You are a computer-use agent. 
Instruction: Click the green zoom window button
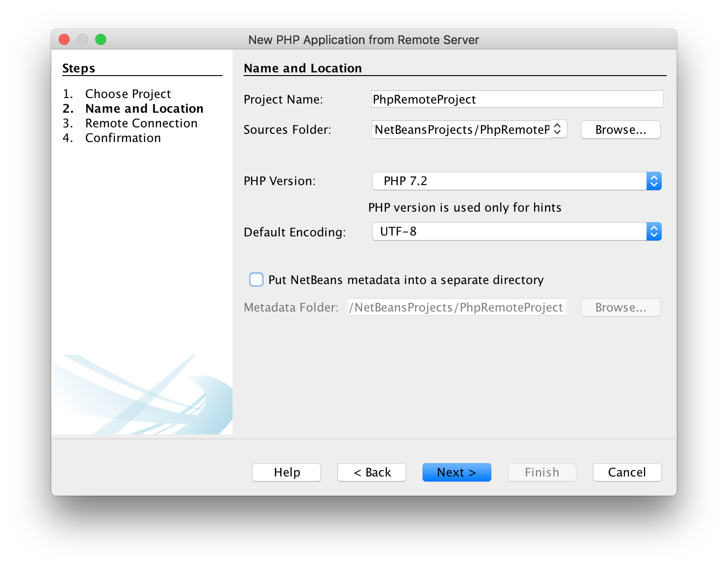pyautogui.click(x=101, y=39)
